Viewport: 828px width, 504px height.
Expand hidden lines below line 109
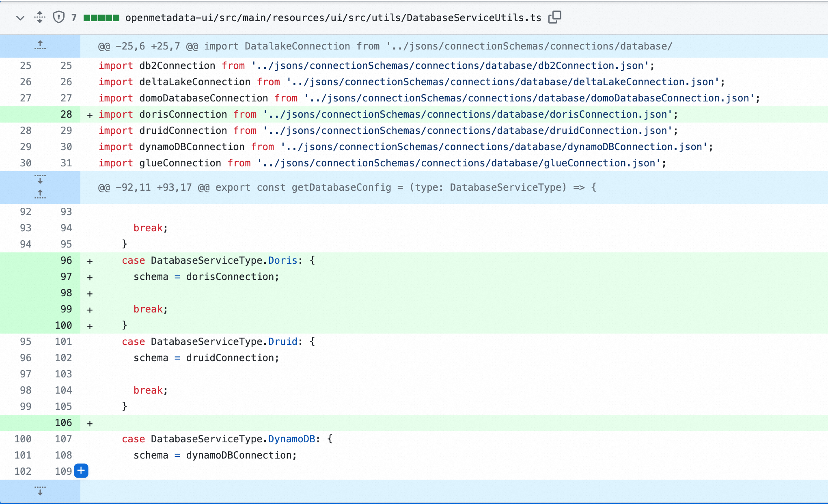pyautogui.click(x=40, y=491)
